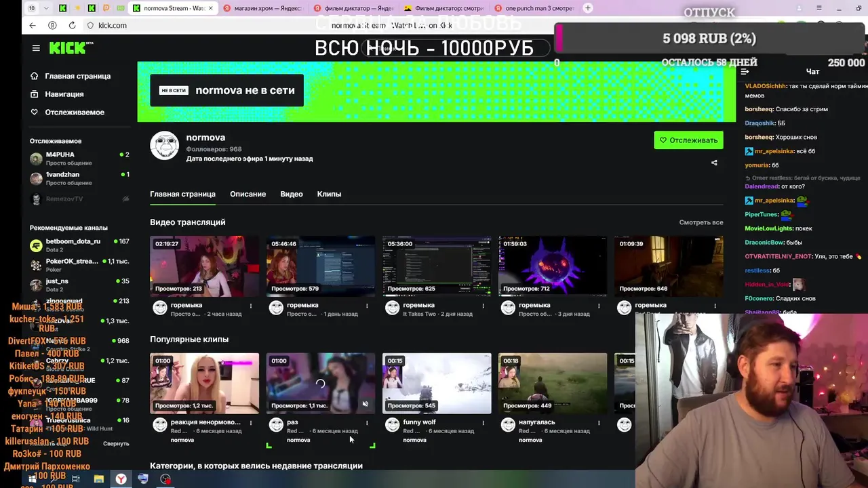Viewport: 868px width, 488px height.
Task: Open the network computers taskbar app
Action: coord(143,479)
